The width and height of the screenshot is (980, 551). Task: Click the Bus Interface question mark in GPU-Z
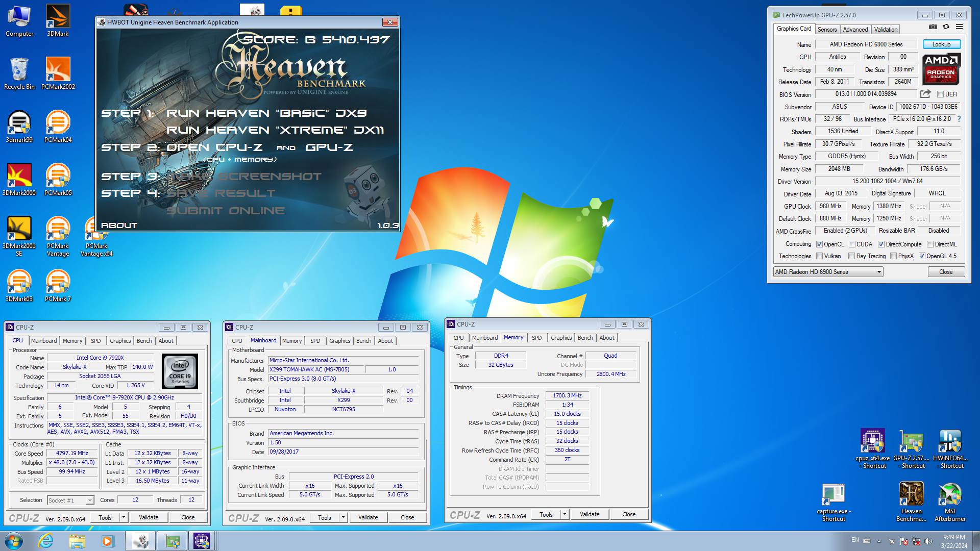tap(959, 119)
